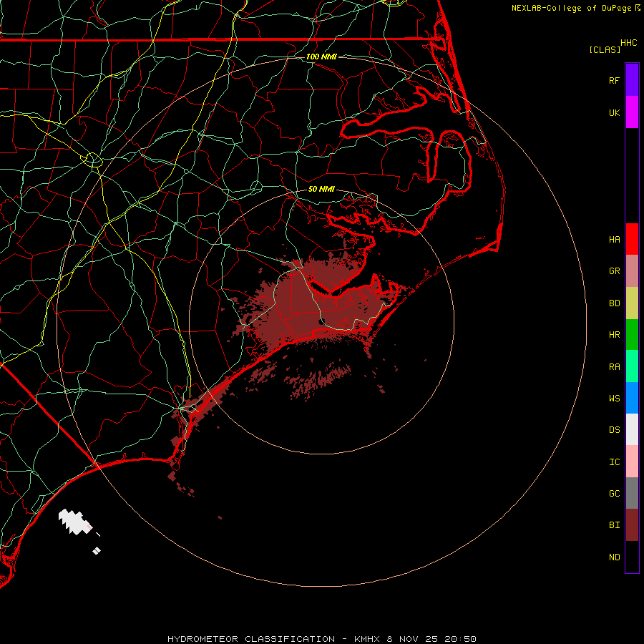Screen dimensions: 644x644
Task: Click the [CLAS] units label
Action: click(605, 49)
